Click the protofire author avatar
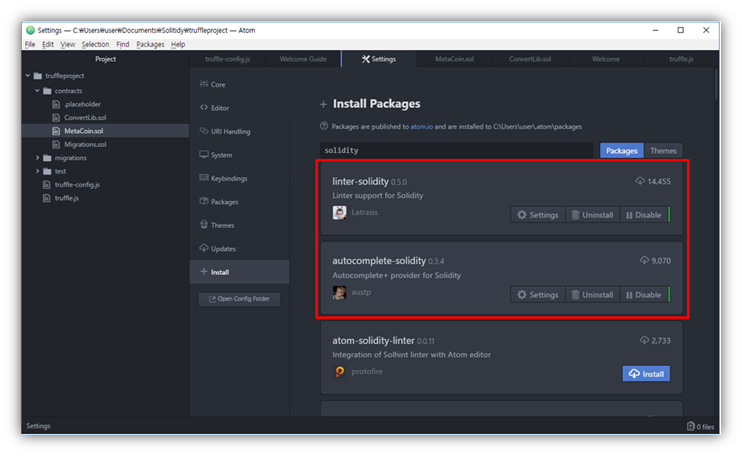Screen dimensions: 742x456 point(339,372)
